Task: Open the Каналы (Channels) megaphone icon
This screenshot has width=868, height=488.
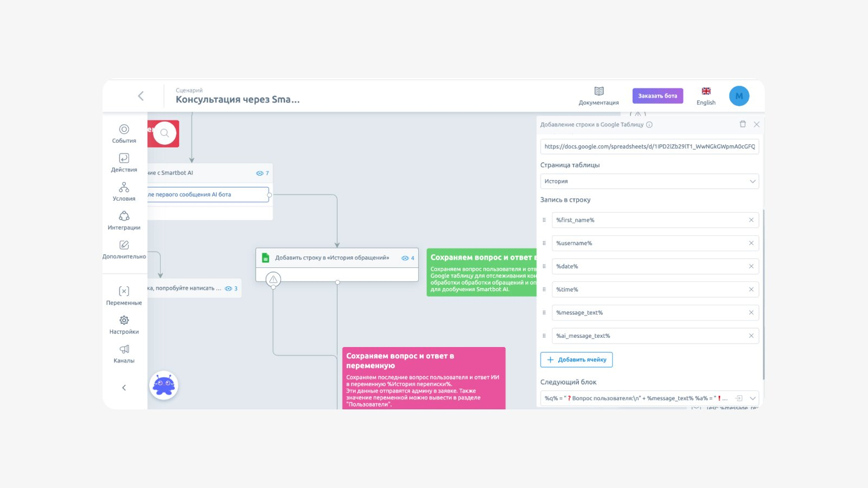Action: click(x=124, y=353)
